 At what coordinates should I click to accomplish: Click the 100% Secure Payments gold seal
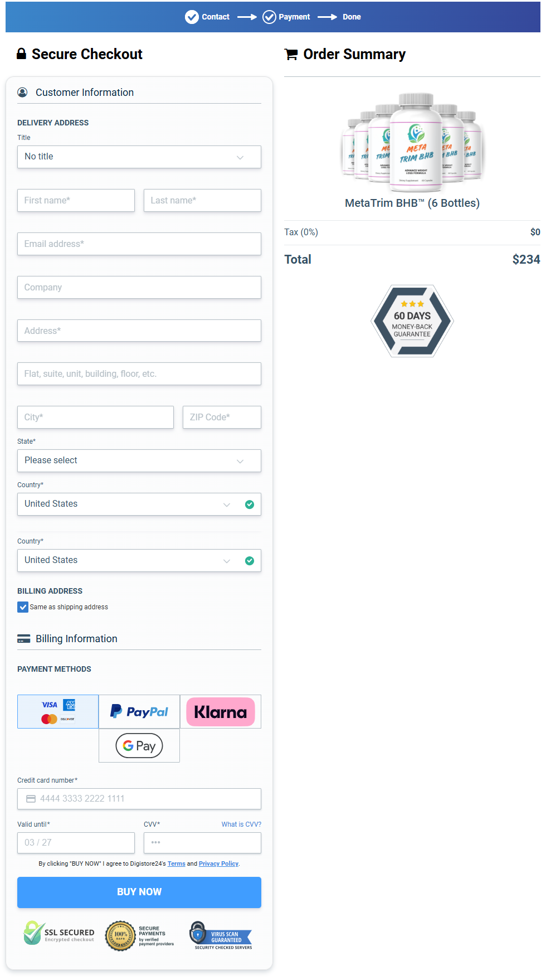(121, 935)
